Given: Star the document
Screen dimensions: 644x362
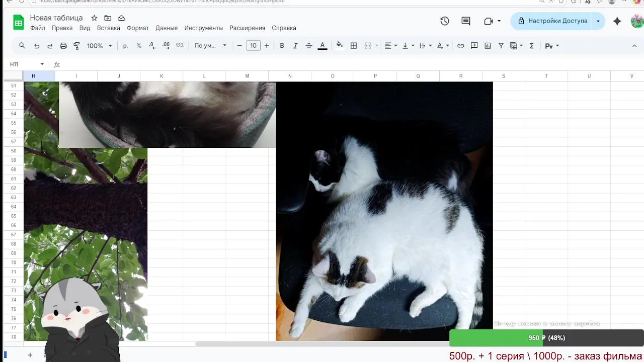Looking at the screenshot, I should [94, 18].
